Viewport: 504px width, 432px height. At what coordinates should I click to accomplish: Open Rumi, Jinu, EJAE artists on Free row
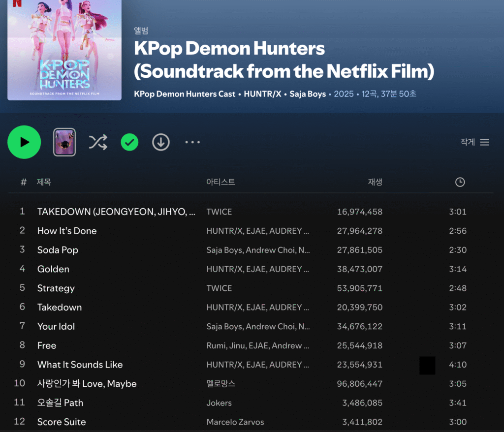[257, 345]
